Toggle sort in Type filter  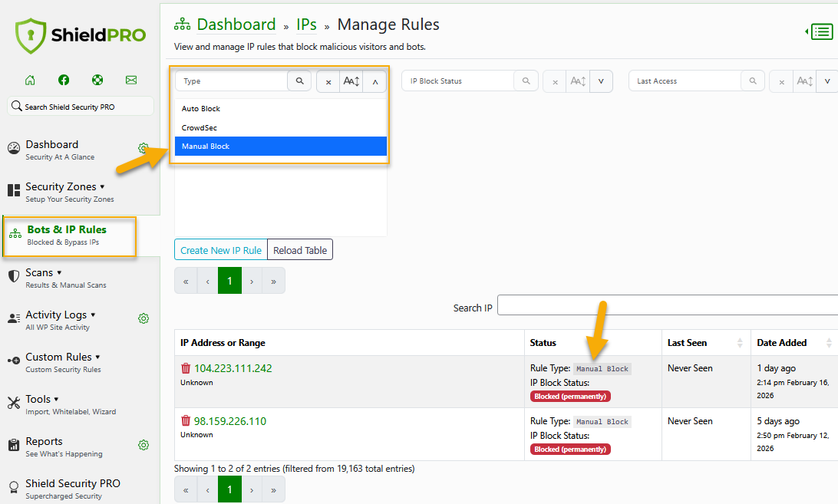click(x=351, y=82)
